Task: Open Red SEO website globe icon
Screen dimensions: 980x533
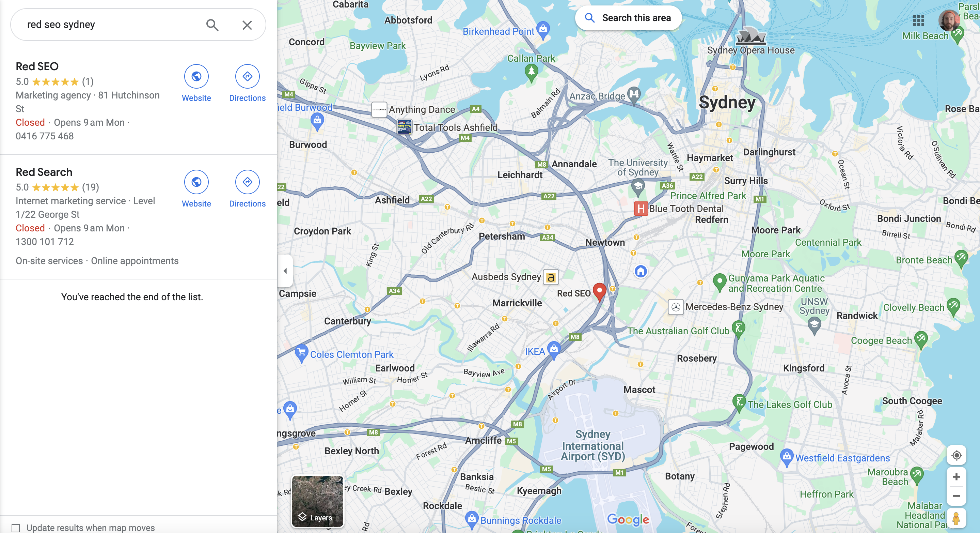Action: [196, 77]
